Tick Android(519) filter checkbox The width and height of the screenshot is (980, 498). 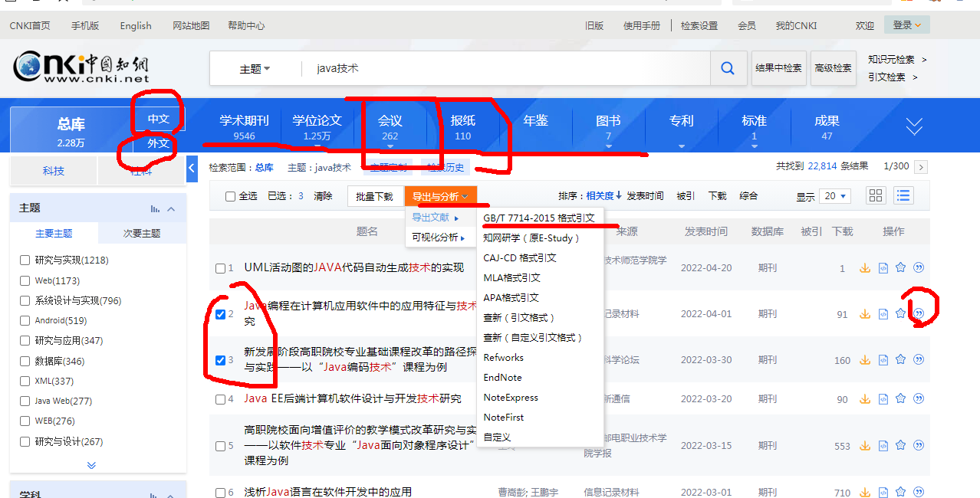click(x=25, y=321)
